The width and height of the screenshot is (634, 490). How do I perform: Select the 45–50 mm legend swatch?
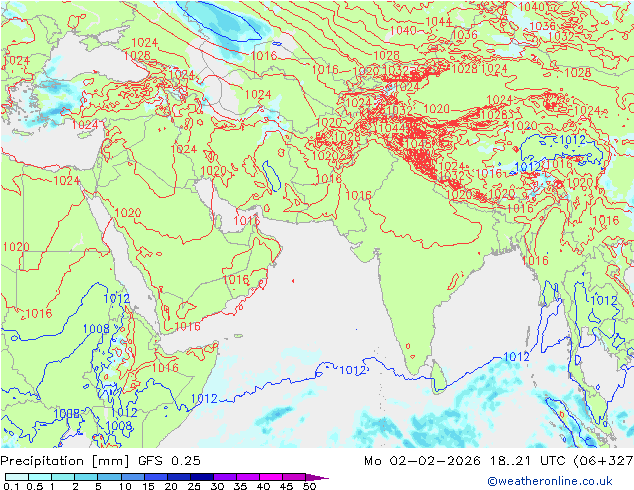(294, 477)
